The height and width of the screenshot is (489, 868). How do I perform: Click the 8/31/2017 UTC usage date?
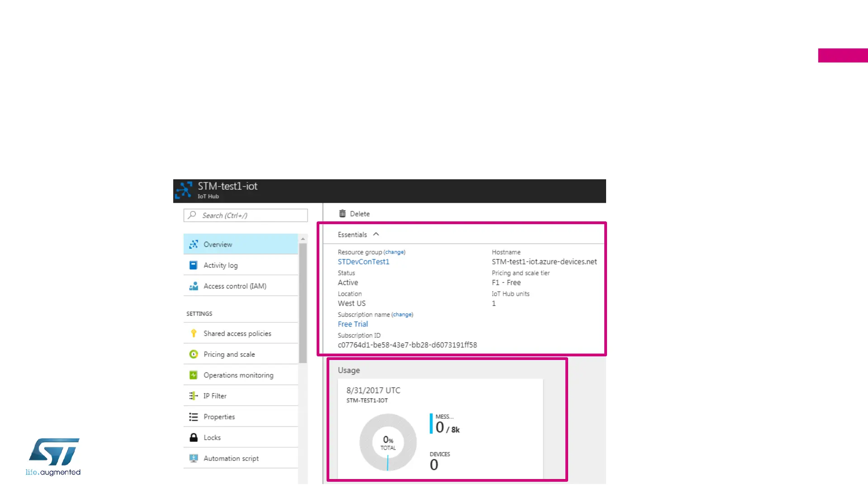(x=373, y=390)
